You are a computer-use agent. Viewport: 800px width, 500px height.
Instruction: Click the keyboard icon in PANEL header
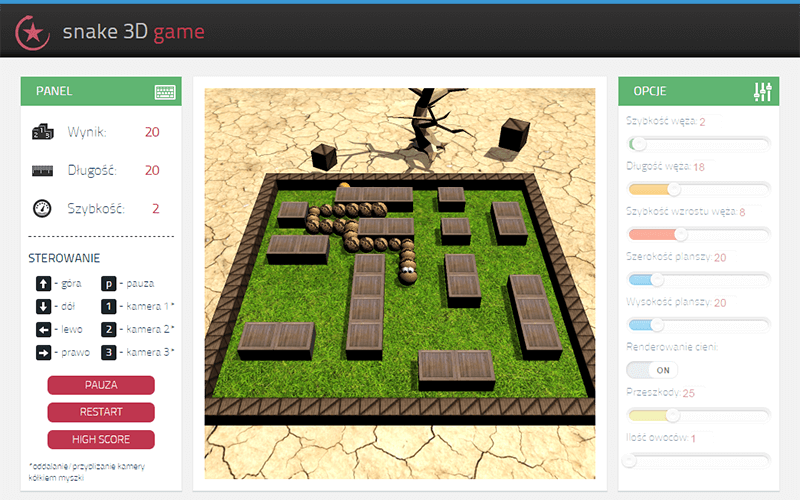coord(165,92)
